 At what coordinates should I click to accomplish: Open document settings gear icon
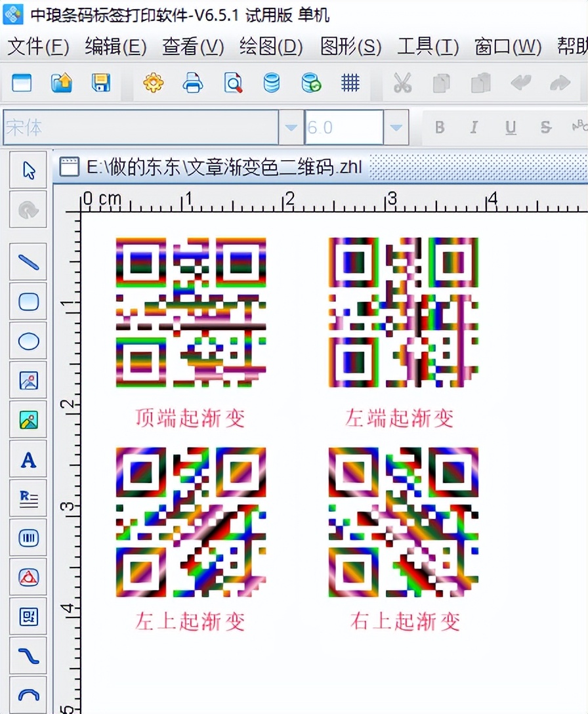(x=153, y=83)
